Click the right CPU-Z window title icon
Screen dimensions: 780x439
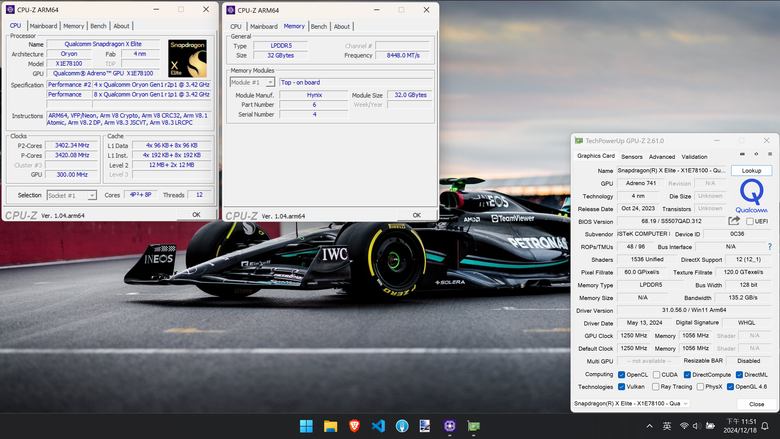click(230, 10)
